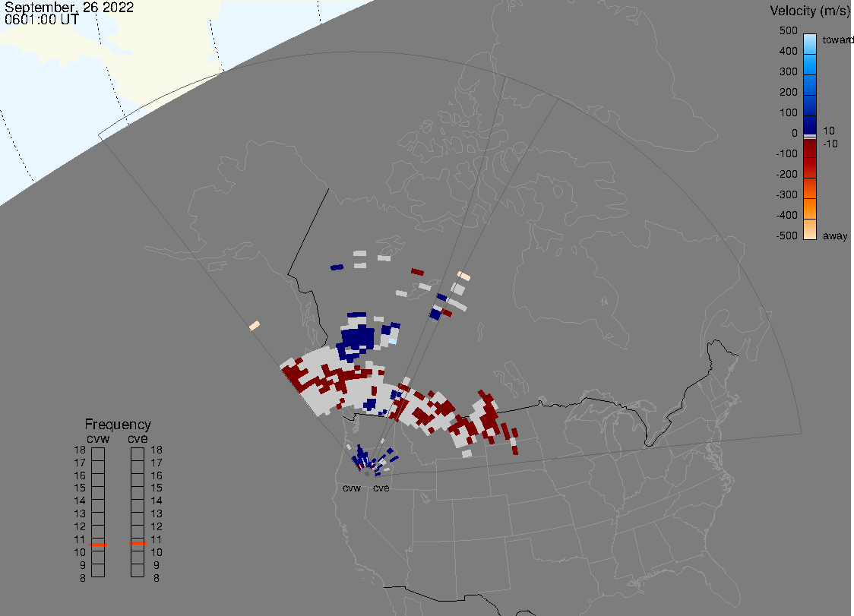
Task: Click the '8' label of the cve frequency scale
Action: click(157, 579)
